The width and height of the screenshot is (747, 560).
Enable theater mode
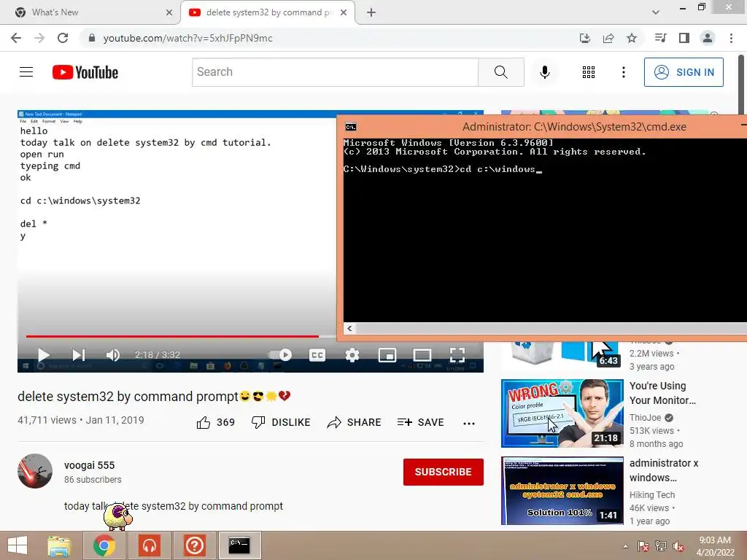422,355
